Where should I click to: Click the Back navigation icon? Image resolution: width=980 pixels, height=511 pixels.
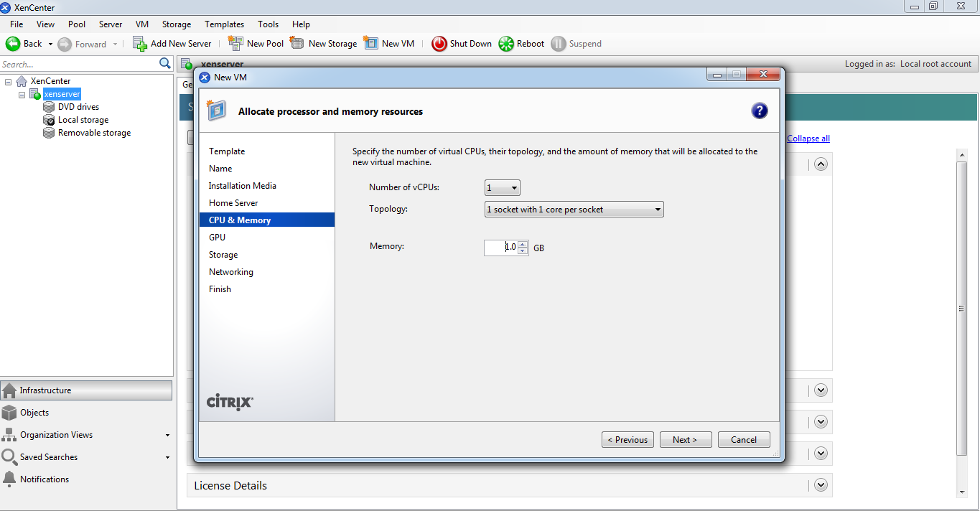coord(13,44)
